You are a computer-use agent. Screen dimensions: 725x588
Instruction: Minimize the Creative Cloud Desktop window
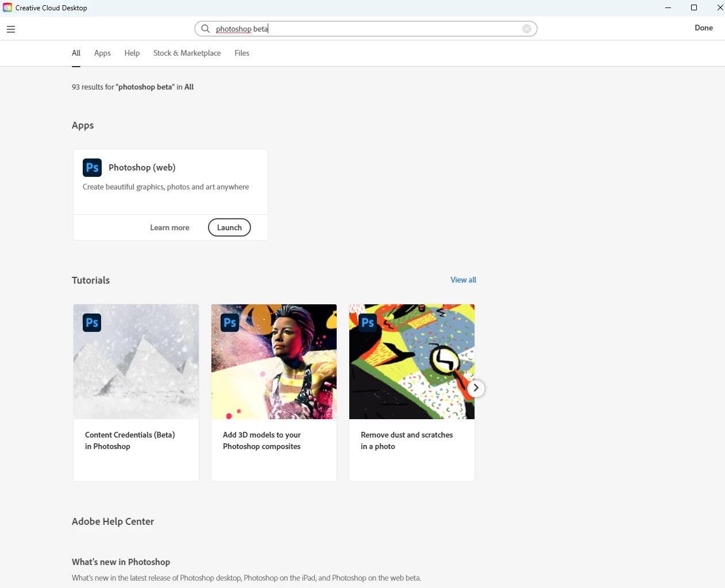[668, 7]
